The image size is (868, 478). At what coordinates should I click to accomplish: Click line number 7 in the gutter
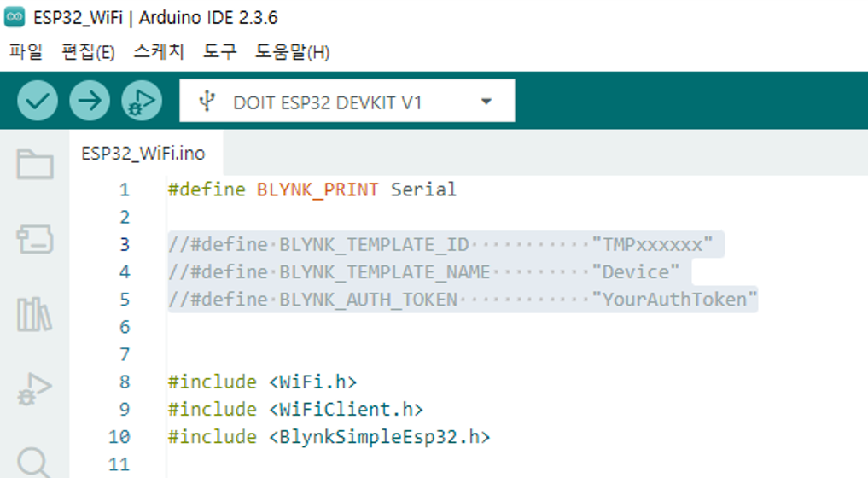click(x=125, y=354)
